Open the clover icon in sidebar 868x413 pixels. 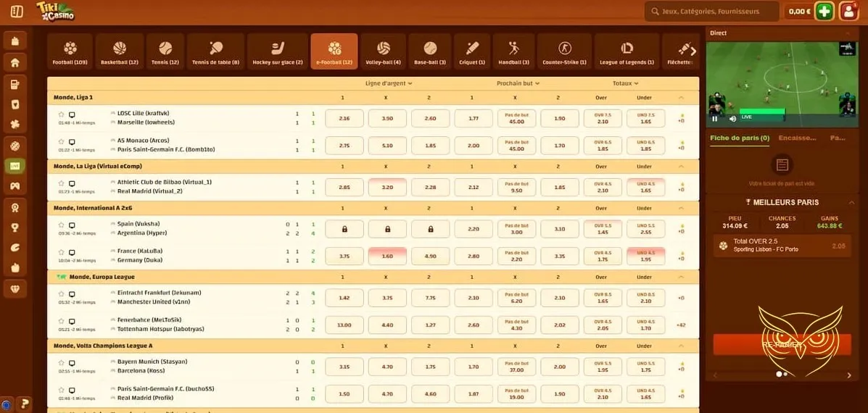[x=15, y=125]
